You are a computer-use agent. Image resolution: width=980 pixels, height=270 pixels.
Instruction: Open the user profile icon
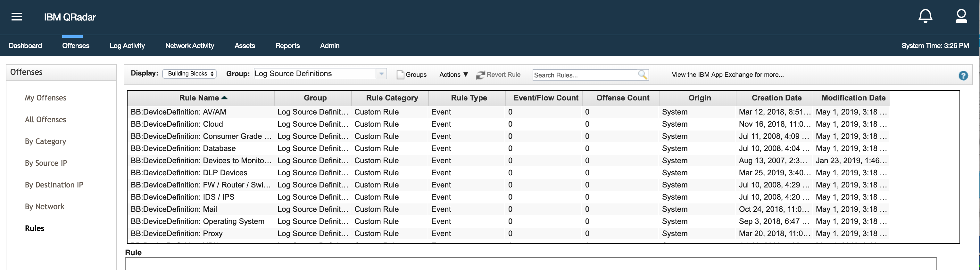(x=961, y=16)
